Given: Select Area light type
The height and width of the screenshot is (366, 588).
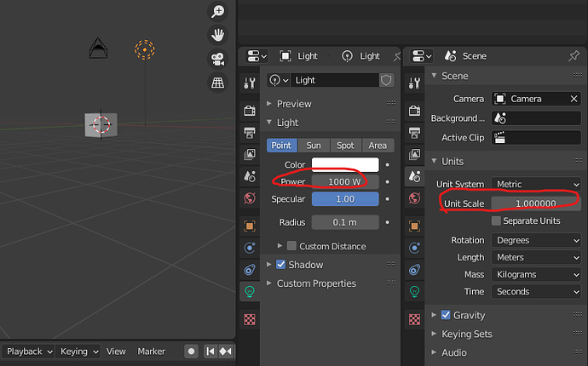Looking at the screenshot, I should pos(378,146).
